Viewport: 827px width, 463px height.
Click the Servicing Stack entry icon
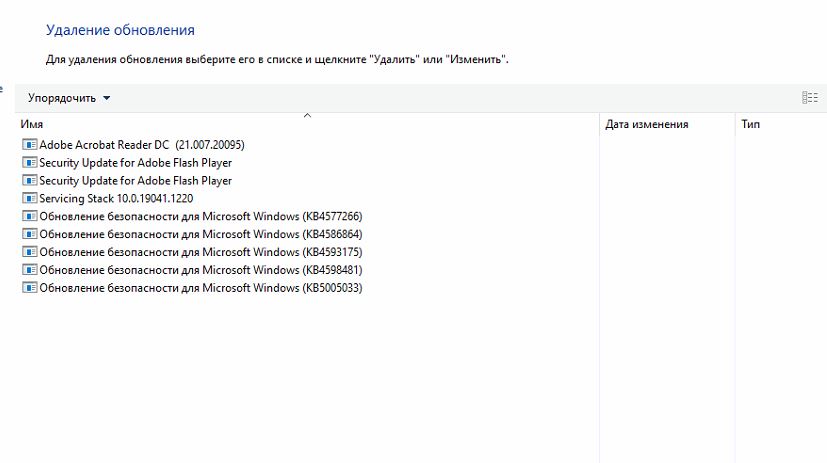click(29, 199)
